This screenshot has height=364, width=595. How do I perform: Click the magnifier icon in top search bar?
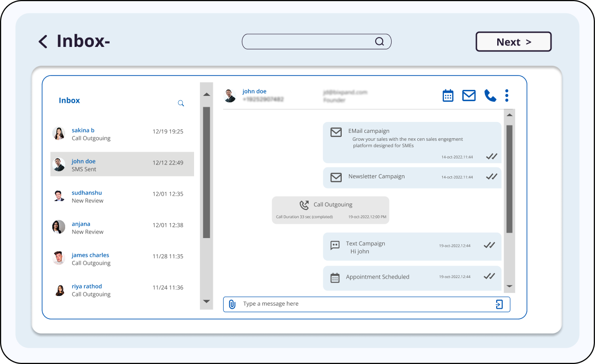[x=379, y=41]
